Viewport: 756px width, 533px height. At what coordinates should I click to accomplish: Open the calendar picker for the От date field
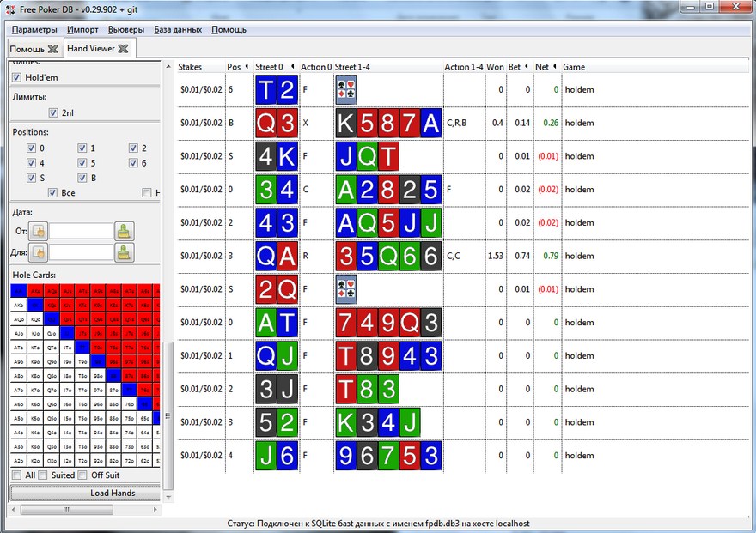[x=38, y=232]
